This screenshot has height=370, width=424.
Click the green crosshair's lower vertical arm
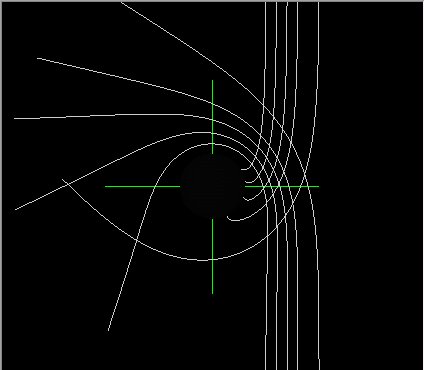[x=212, y=256]
